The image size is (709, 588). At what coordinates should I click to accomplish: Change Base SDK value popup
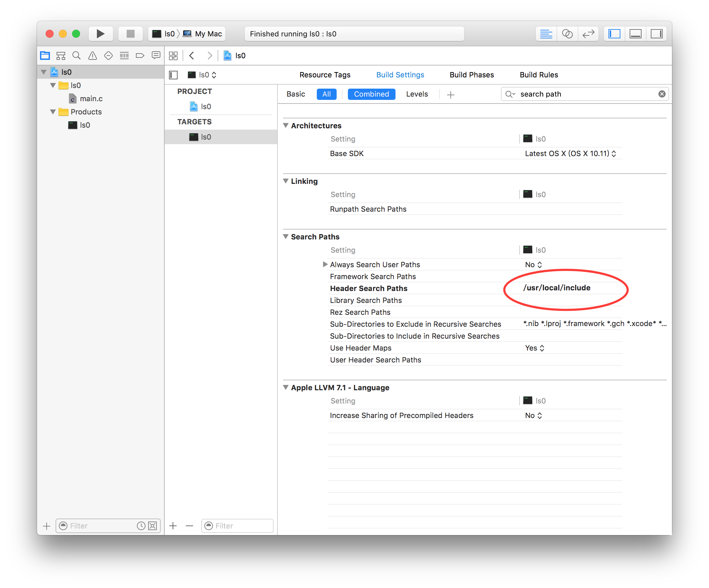pyautogui.click(x=570, y=153)
